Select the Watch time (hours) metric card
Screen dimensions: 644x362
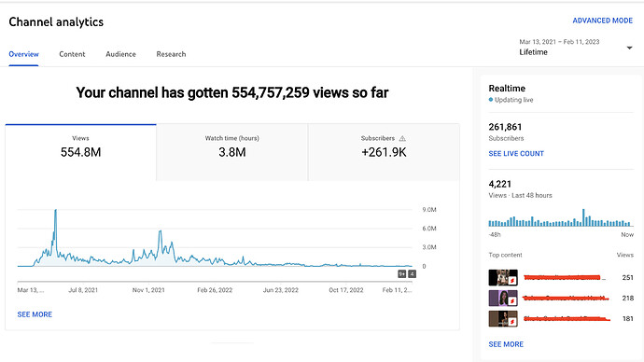[x=232, y=152]
